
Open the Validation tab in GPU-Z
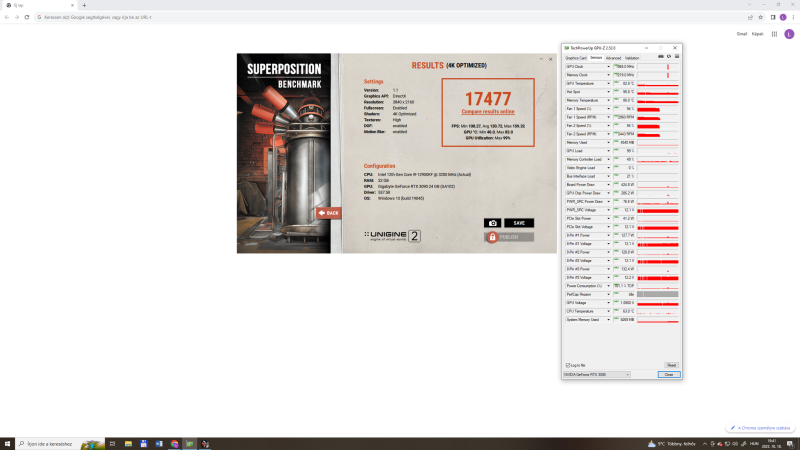click(632, 58)
